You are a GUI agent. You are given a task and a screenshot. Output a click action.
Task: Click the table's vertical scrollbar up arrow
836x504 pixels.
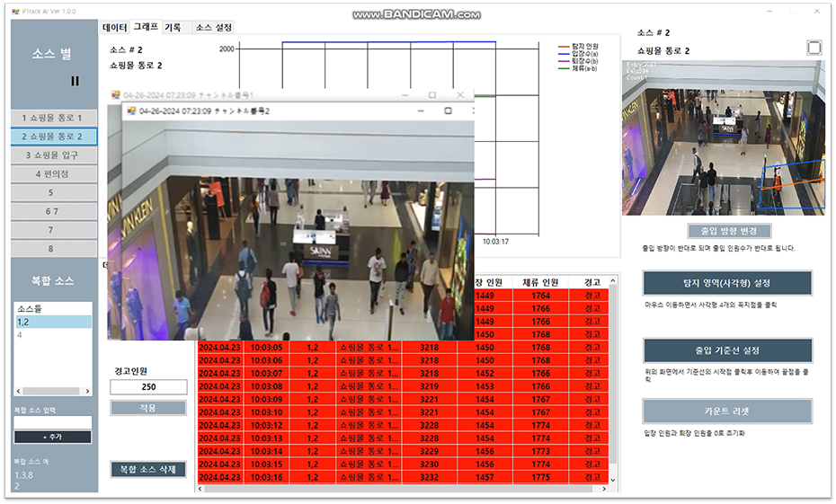[x=613, y=281]
